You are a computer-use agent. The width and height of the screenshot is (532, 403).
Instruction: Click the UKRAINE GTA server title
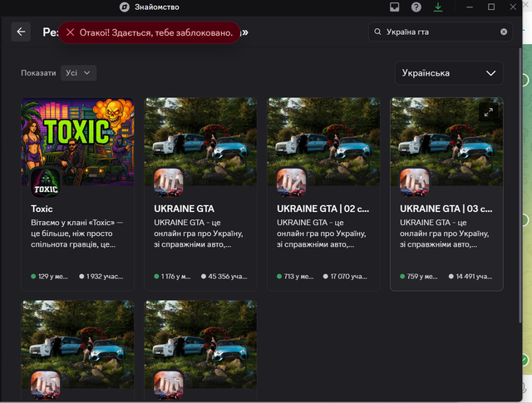click(x=185, y=209)
